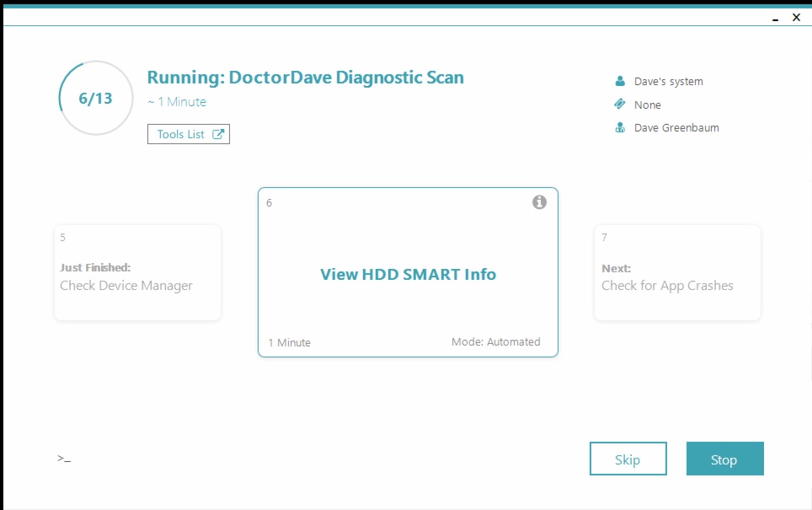Click the Mode: Automated label
The height and width of the screenshot is (510, 812).
[x=496, y=342]
